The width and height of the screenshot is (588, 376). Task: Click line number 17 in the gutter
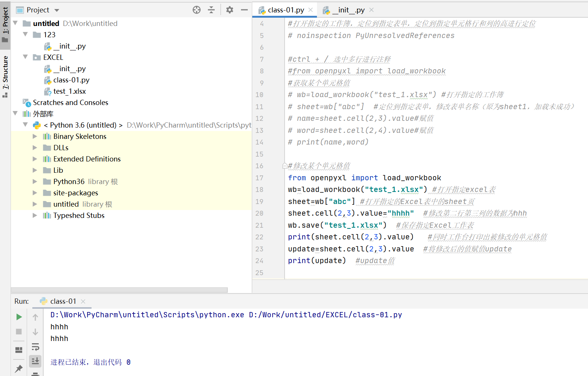coord(259,178)
